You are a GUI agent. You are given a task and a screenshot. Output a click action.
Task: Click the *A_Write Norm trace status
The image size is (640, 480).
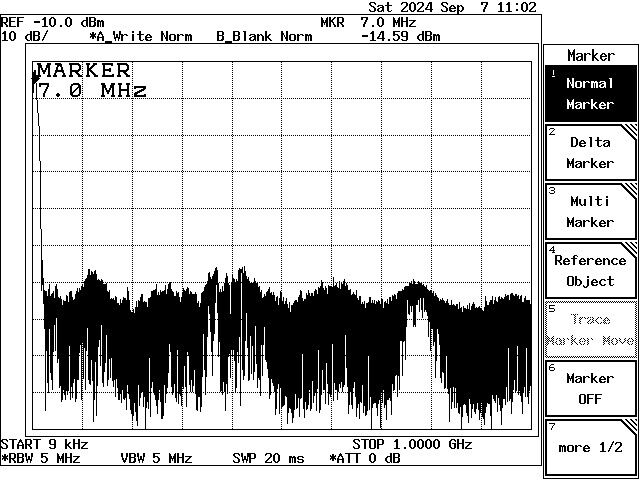141,37
